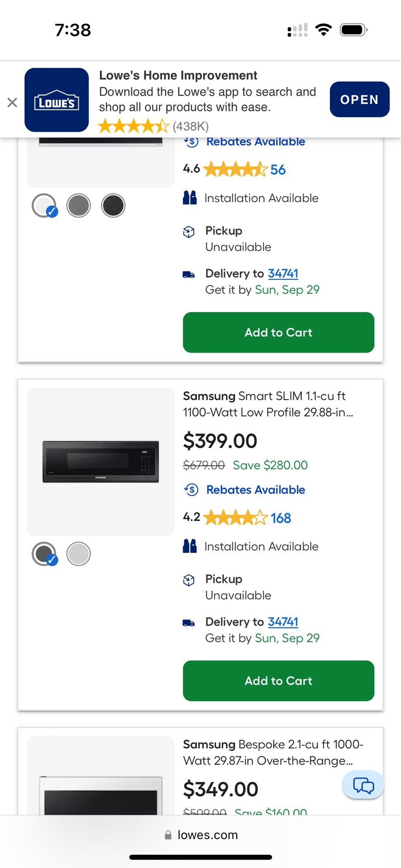Viewport: 401px width, 868px height.
Task: Open the Samsung Smart SLIM product thumbnail
Action: tap(100, 462)
